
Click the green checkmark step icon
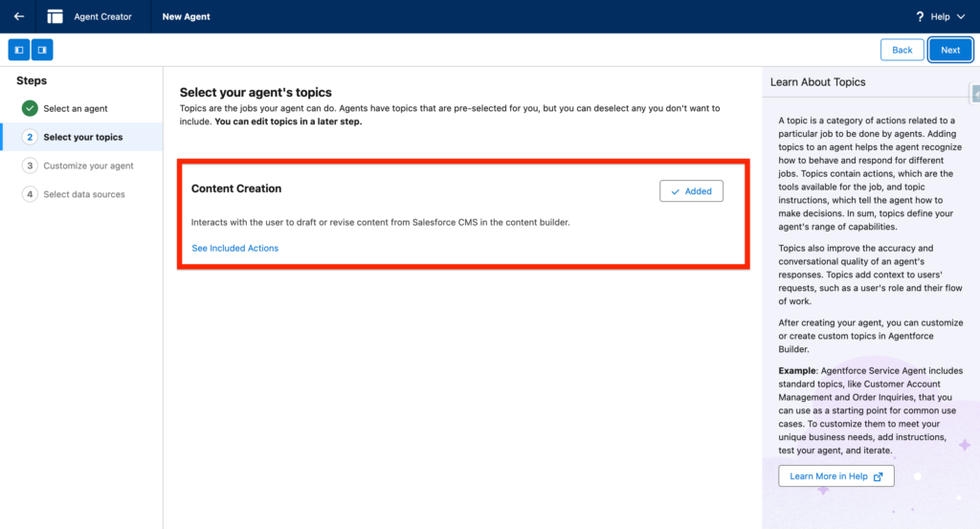click(x=30, y=108)
